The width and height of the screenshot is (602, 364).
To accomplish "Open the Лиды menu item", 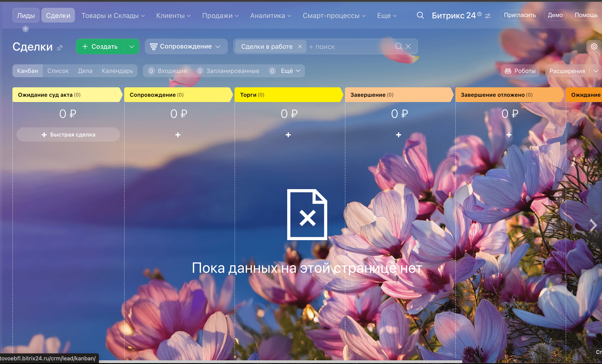I will (26, 16).
